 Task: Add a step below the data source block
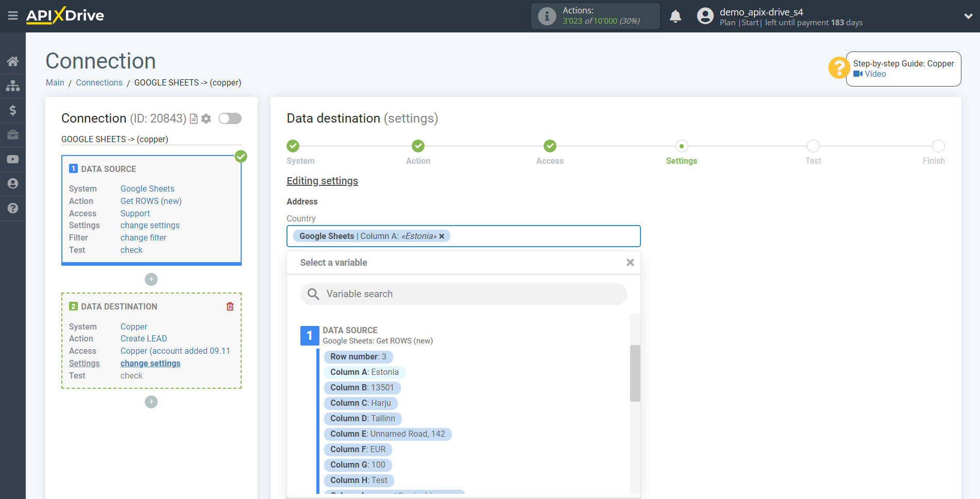(x=151, y=279)
